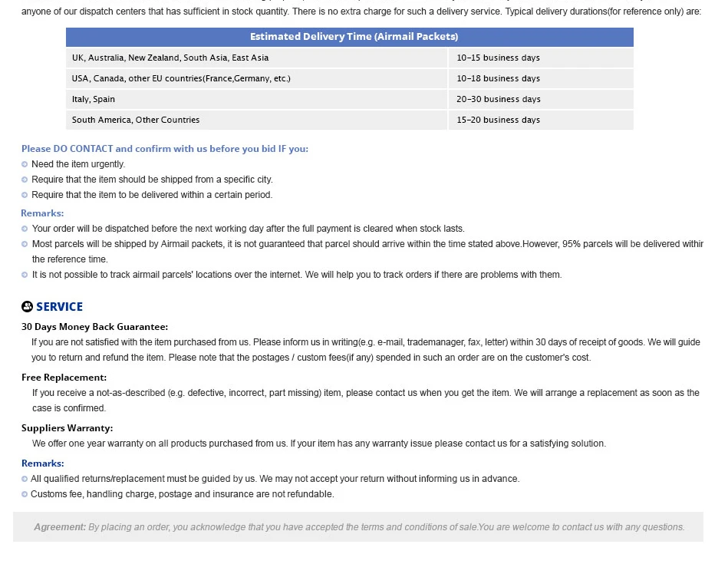Select the 'UK, Australia, New Zealand' table row
Viewport: 728px width, 574px height.
coord(350,58)
